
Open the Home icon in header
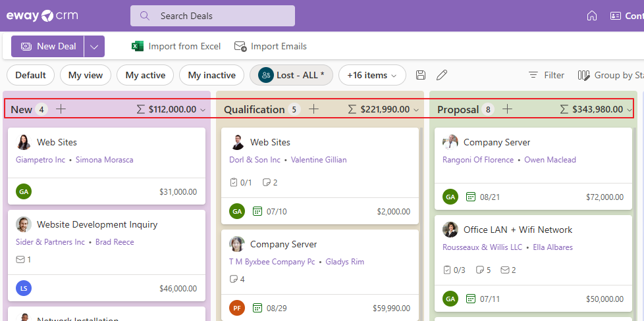592,16
